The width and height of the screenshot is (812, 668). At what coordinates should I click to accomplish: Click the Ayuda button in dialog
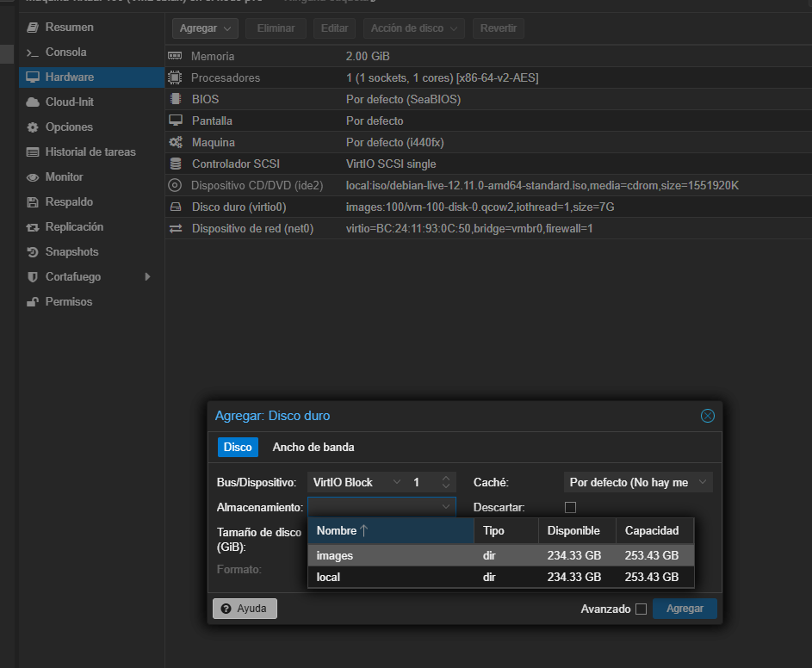point(245,609)
